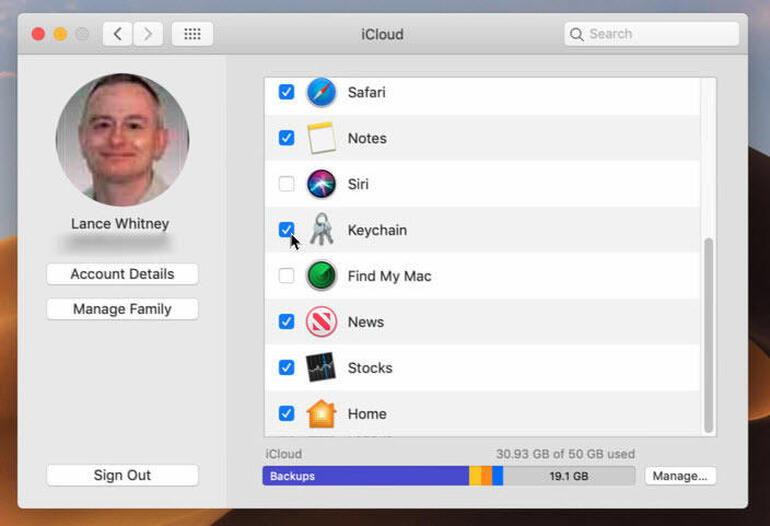Click the News app icon

321,322
